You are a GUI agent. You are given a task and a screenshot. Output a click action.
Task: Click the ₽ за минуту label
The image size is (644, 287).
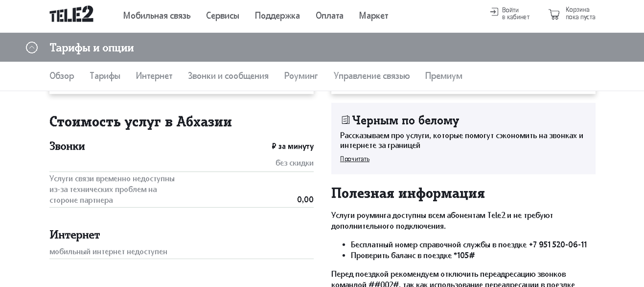pyautogui.click(x=292, y=146)
